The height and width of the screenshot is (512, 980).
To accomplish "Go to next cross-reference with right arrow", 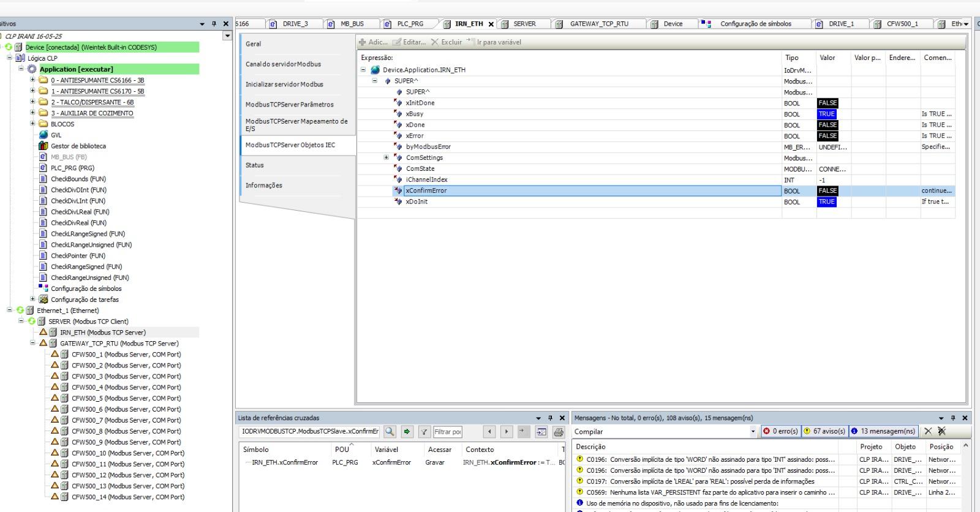I will pyautogui.click(x=507, y=432).
